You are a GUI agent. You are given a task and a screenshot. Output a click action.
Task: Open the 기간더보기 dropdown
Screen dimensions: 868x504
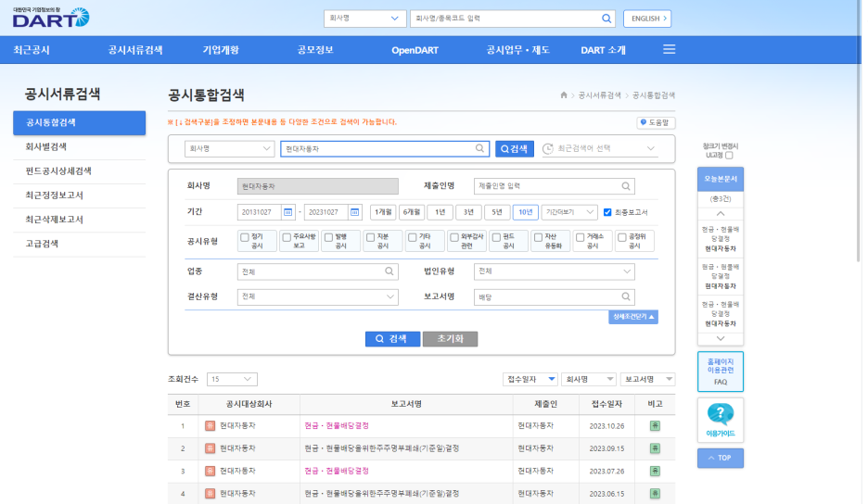[x=569, y=212]
